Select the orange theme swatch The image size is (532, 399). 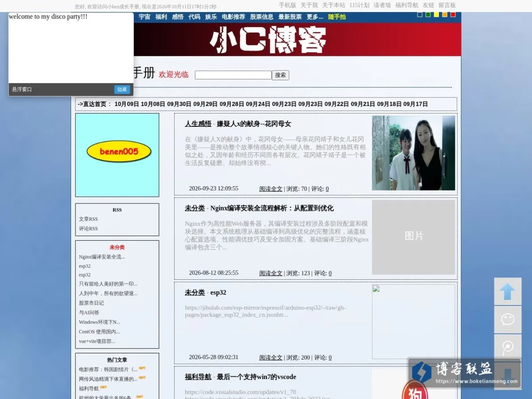(x=445, y=15)
